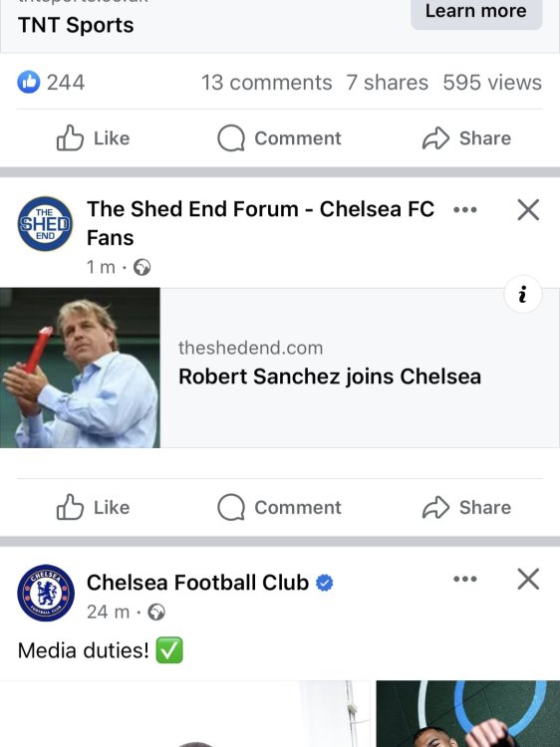Open the Chelsea Football Club crest avatar
This screenshot has height=747, width=560.
[46, 594]
